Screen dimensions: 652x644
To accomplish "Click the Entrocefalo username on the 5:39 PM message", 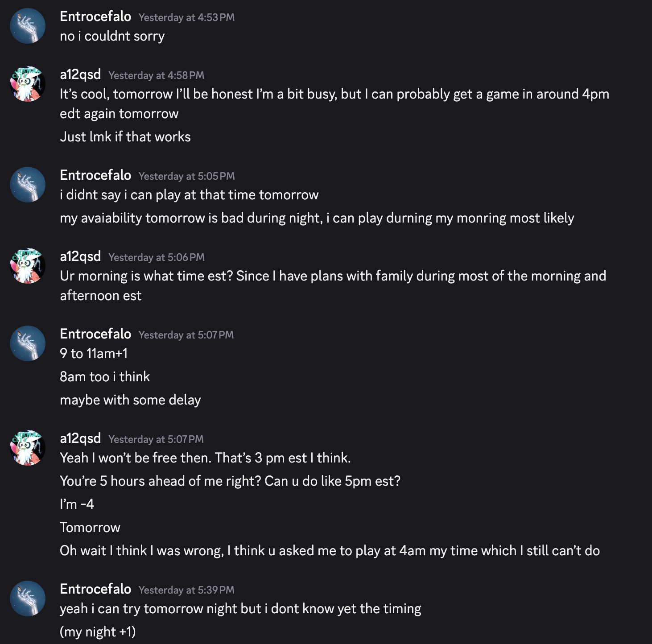I will coord(95,589).
